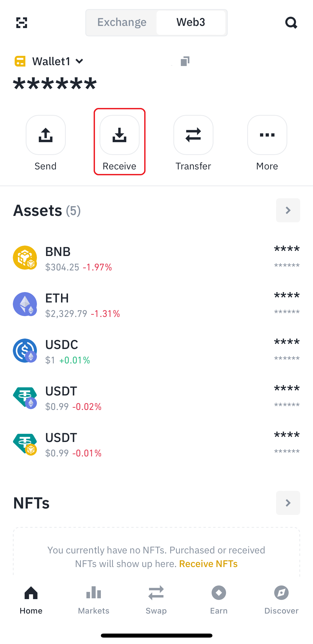The height and width of the screenshot is (644, 313).
Task: Expand Assets list chevron
Action: pos(288,210)
